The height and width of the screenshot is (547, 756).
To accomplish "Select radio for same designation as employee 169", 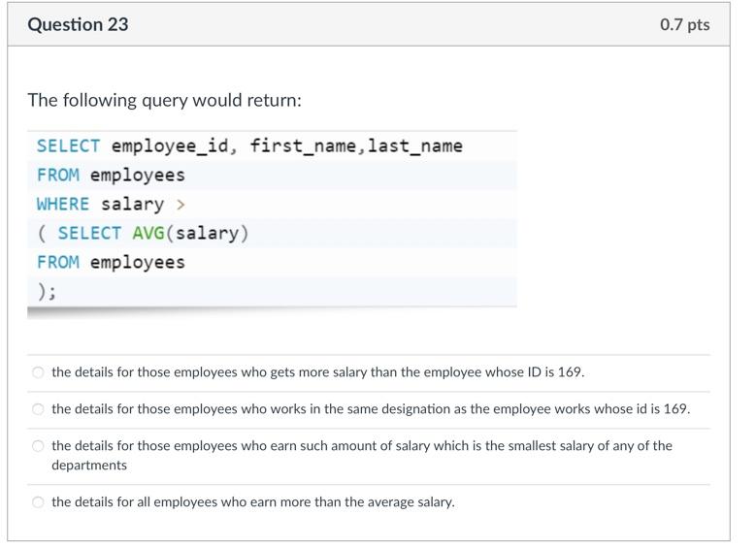I will click(38, 409).
